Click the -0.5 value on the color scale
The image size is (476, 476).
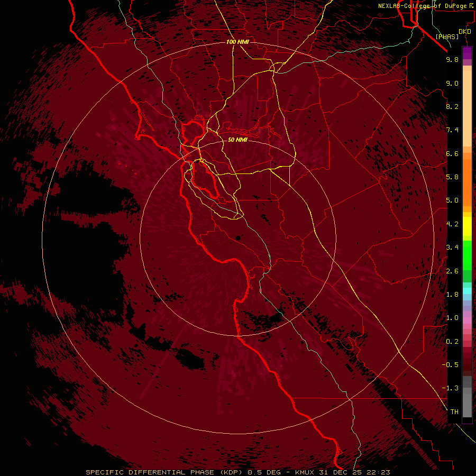click(450, 365)
